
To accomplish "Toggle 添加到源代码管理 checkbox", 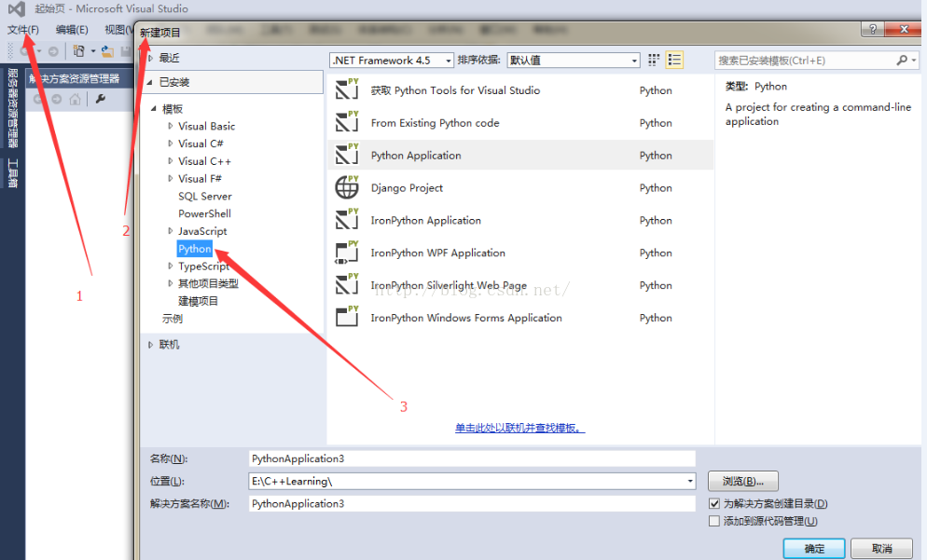I will pos(714,521).
